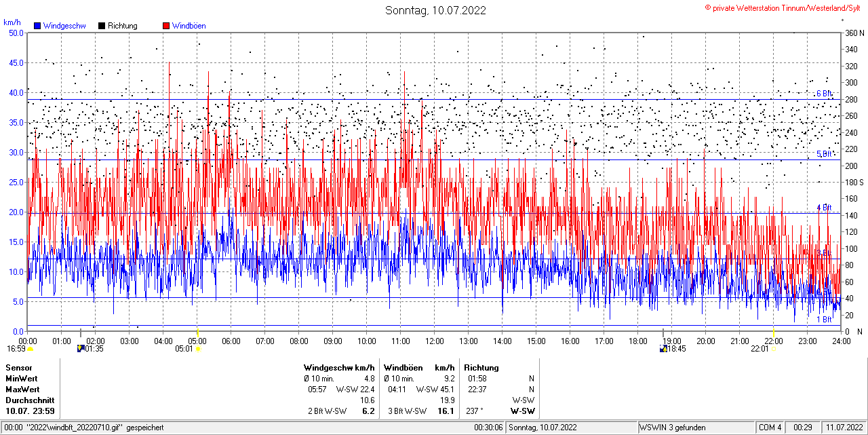Click the 3 Bft W-SW value
Image resolution: width=868 pixels, height=435 pixels.
407,411
